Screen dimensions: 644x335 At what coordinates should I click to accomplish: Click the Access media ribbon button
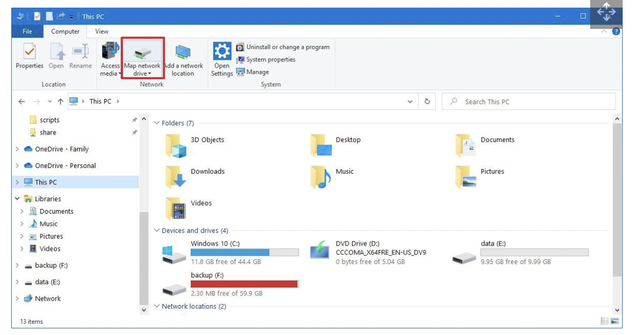click(110, 59)
